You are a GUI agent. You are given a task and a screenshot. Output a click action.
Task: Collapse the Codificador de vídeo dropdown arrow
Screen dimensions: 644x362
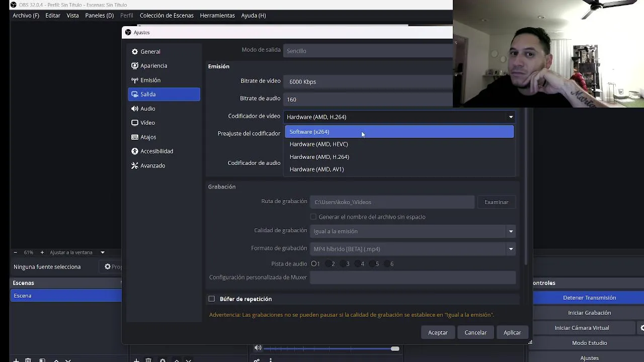511,117
